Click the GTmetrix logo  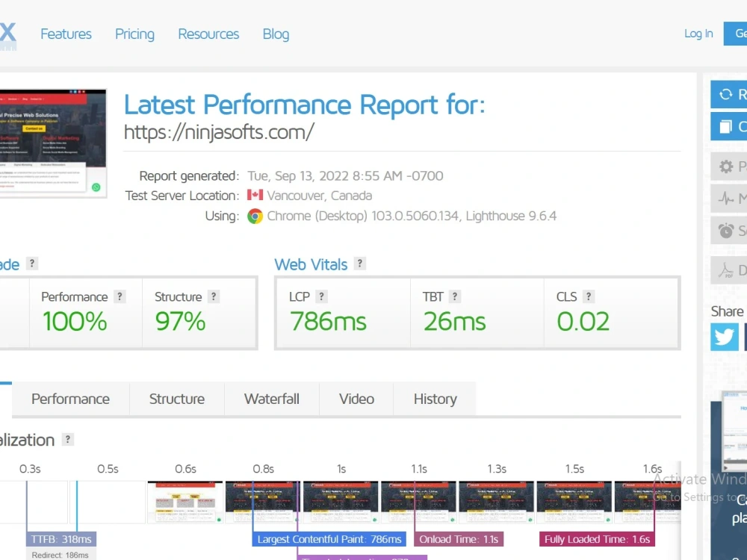click(8, 36)
